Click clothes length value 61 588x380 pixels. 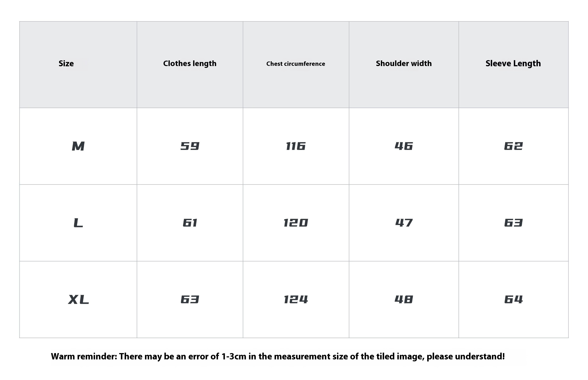(190, 223)
